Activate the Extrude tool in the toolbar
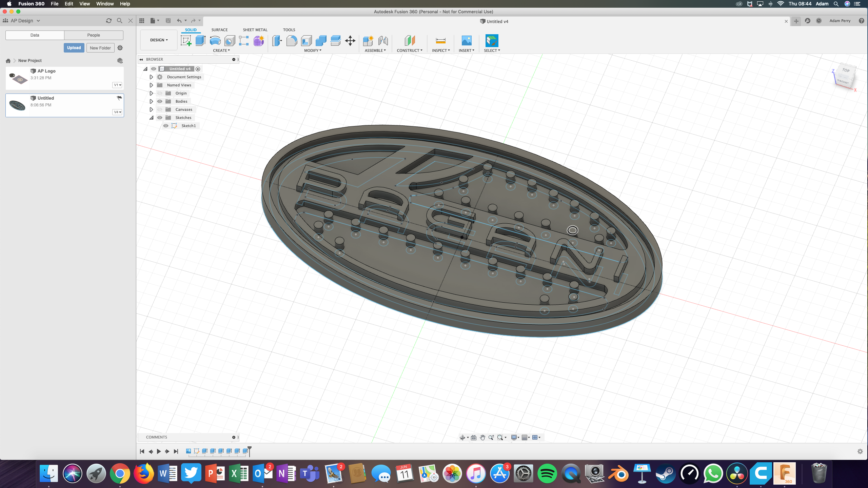Viewport: 868px width, 488px height. [200, 41]
